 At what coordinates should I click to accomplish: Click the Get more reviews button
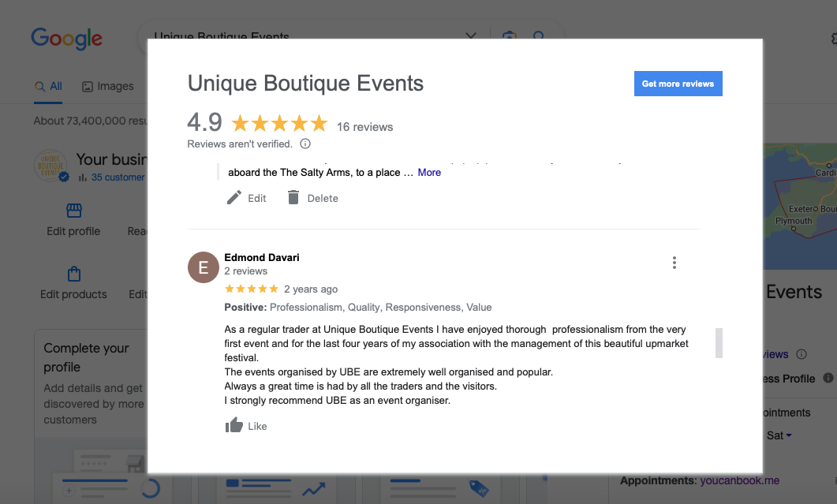pyautogui.click(x=678, y=84)
